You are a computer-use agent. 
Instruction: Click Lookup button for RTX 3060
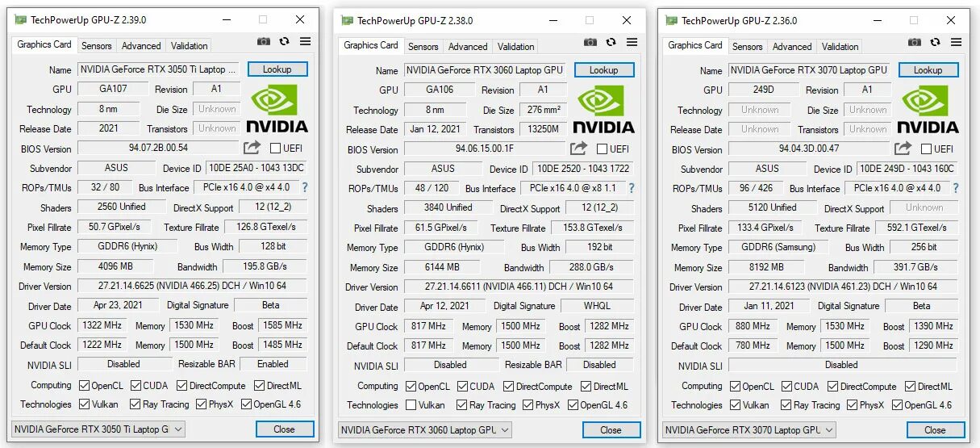click(604, 70)
